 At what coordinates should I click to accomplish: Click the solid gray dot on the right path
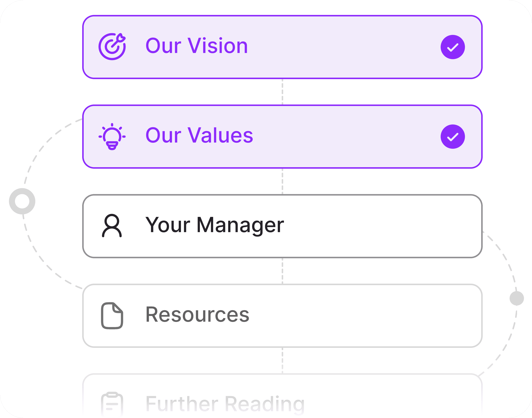point(516,298)
